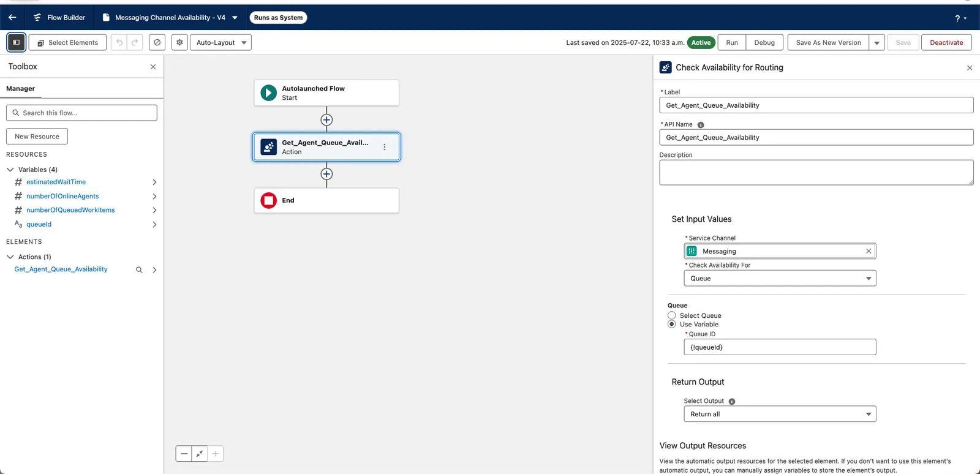Click the New Resource button
The image size is (980, 474).
37,137
